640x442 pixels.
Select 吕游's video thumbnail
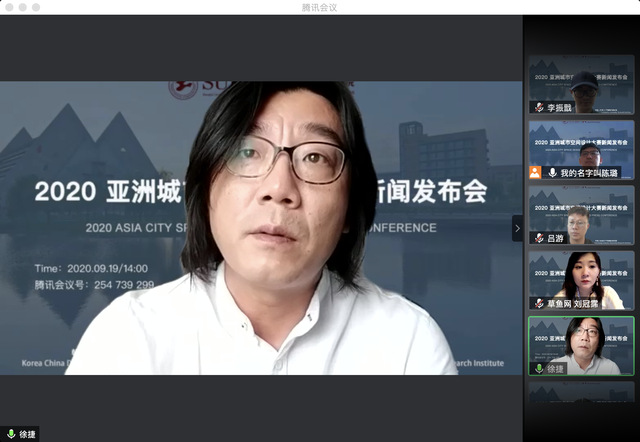(581, 214)
